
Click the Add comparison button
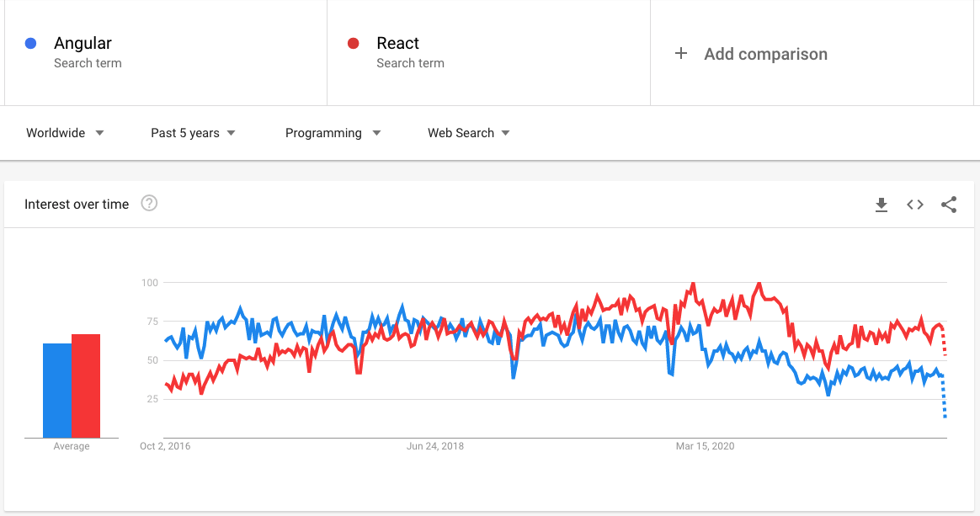coord(765,54)
